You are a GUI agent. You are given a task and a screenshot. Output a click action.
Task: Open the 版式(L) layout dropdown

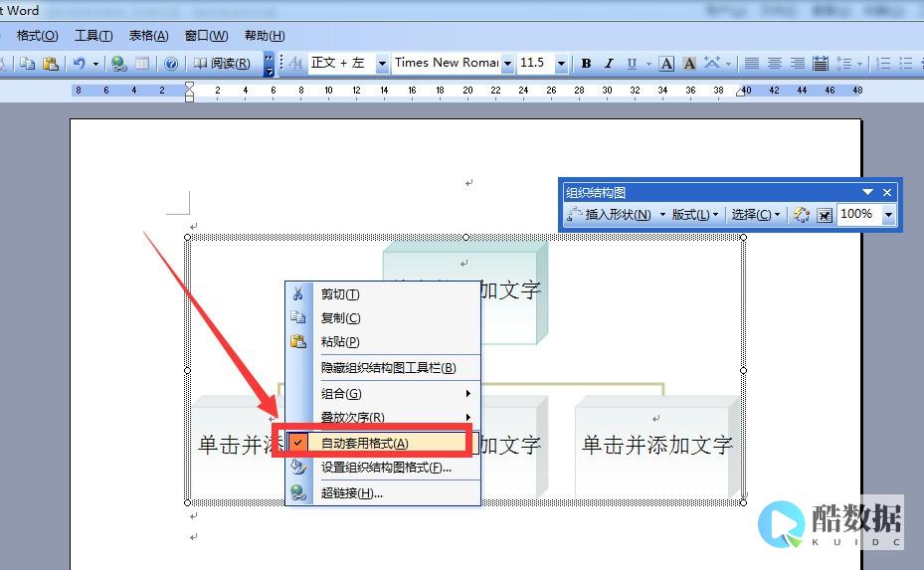pyautogui.click(x=695, y=215)
